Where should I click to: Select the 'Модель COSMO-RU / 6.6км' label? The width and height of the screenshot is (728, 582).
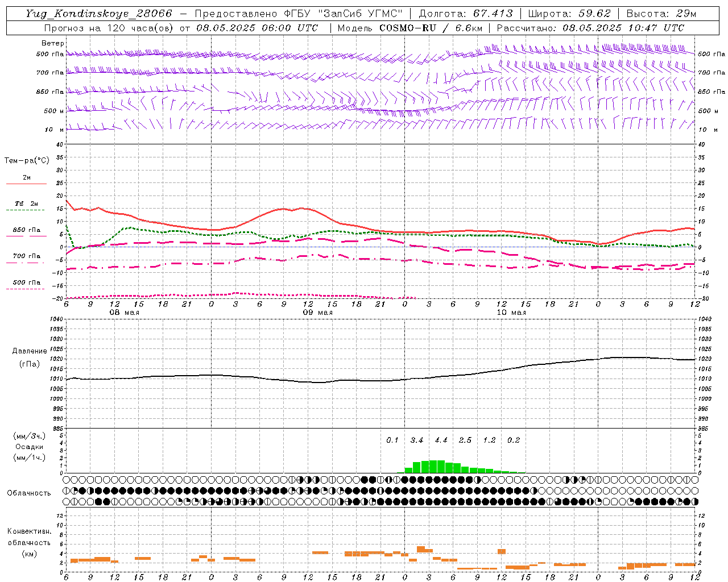point(410,28)
